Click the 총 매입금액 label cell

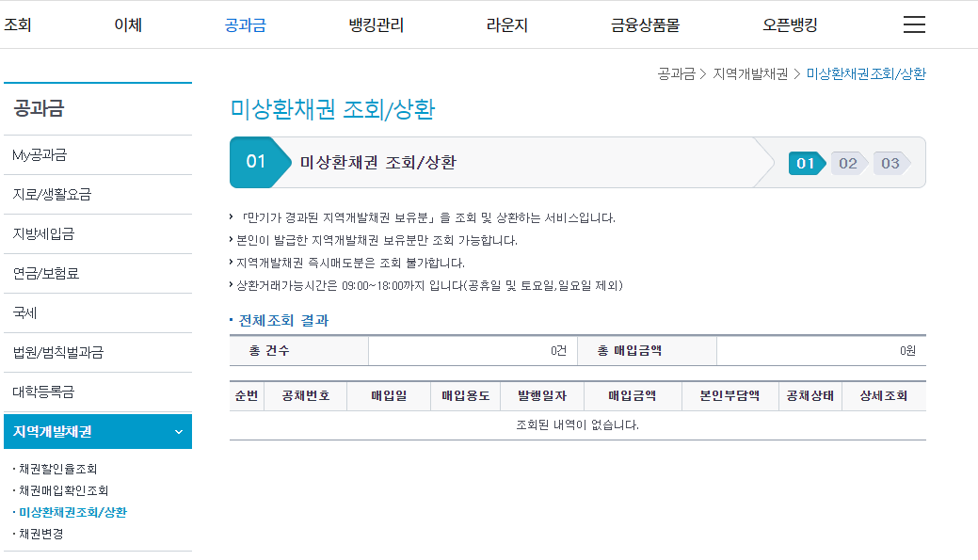click(647, 351)
